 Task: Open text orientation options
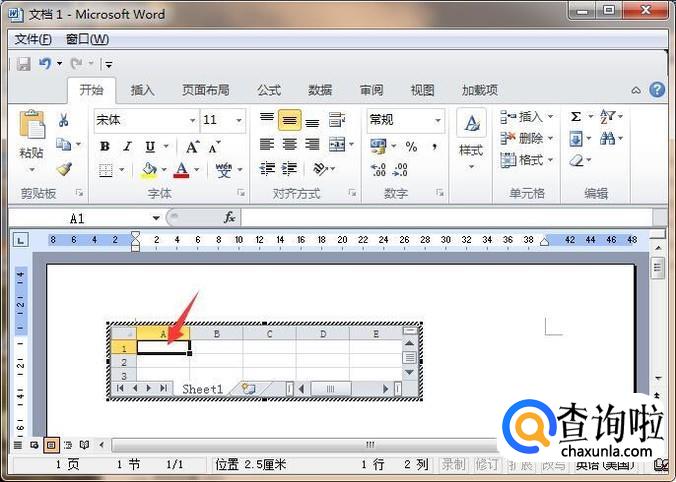point(320,169)
